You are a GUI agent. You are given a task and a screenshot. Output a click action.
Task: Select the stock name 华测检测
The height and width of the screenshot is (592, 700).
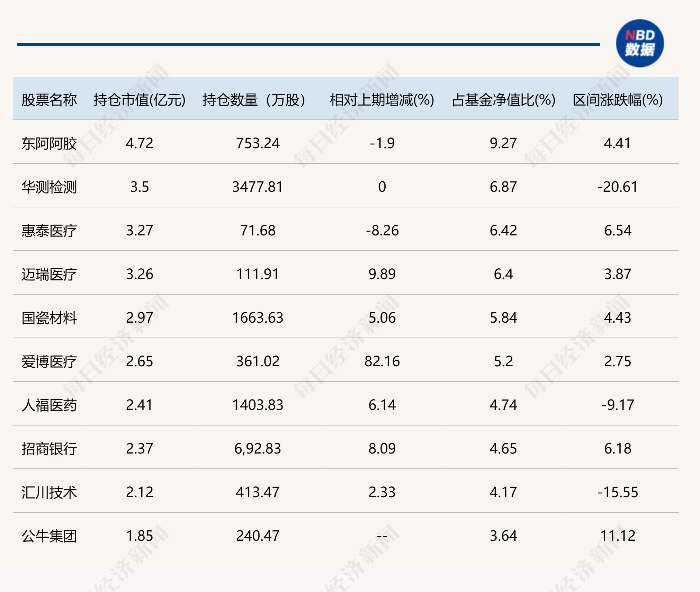pos(49,187)
